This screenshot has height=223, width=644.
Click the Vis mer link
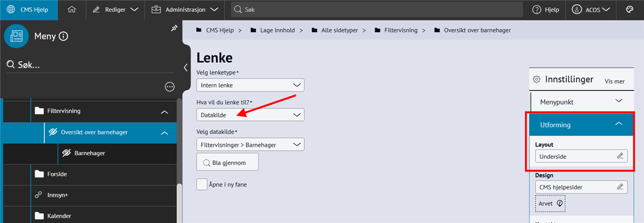[x=614, y=81]
